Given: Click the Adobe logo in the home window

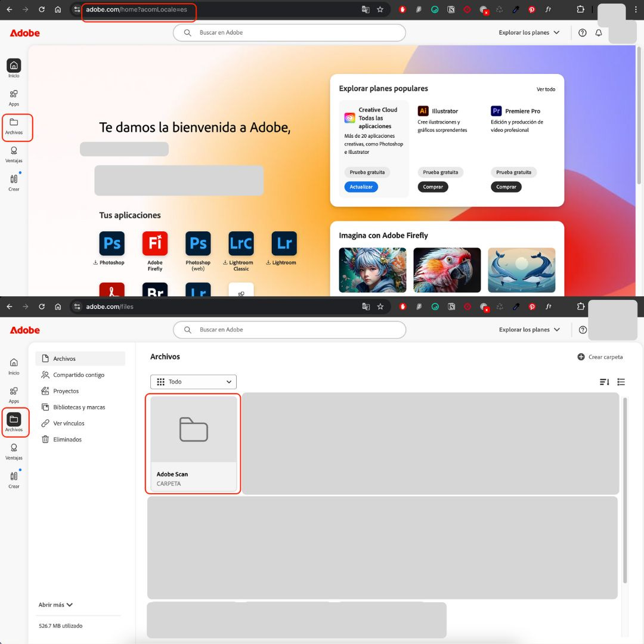Looking at the screenshot, I should [24, 33].
